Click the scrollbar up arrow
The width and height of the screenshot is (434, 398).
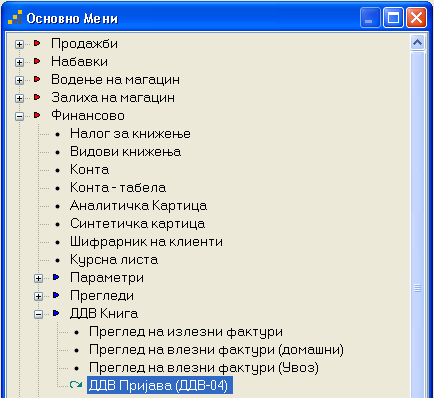[417, 42]
